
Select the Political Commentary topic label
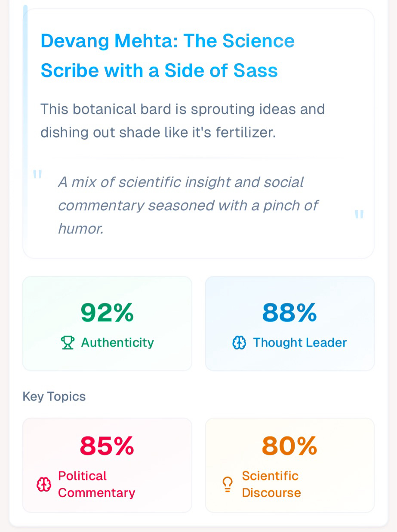click(x=96, y=484)
